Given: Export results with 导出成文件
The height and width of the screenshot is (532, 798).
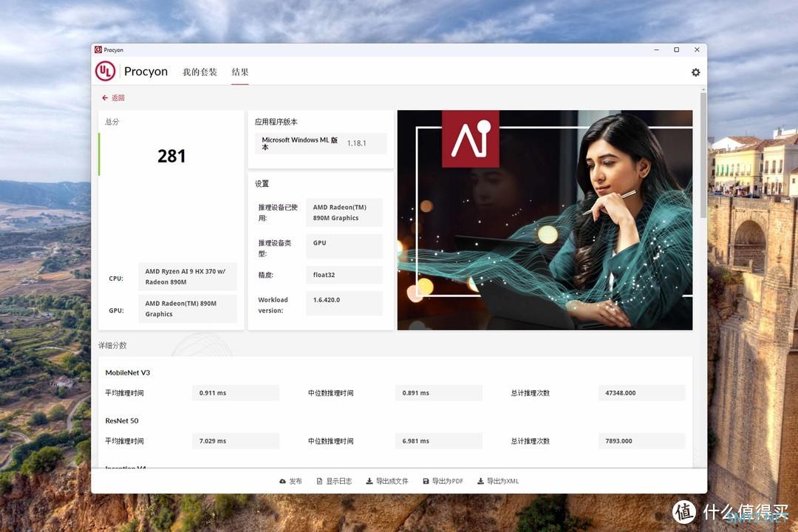Looking at the screenshot, I should 387,481.
